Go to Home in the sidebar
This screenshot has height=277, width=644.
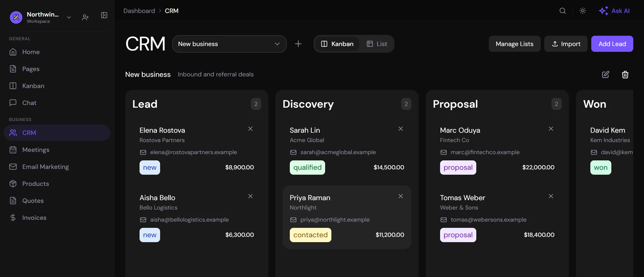click(x=57, y=52)
